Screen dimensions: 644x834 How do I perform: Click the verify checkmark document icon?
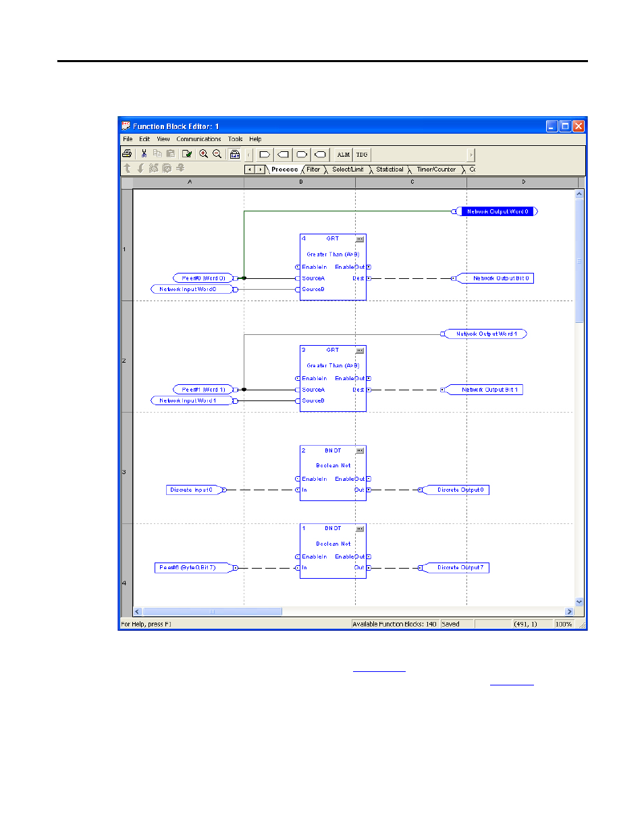click(187, 154)
